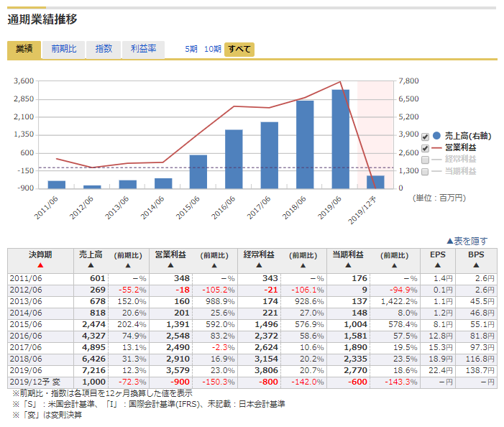Sort by 売上高 column arrow
The width and height of the screenshot is (504, 427).
(x=91, y=265)
